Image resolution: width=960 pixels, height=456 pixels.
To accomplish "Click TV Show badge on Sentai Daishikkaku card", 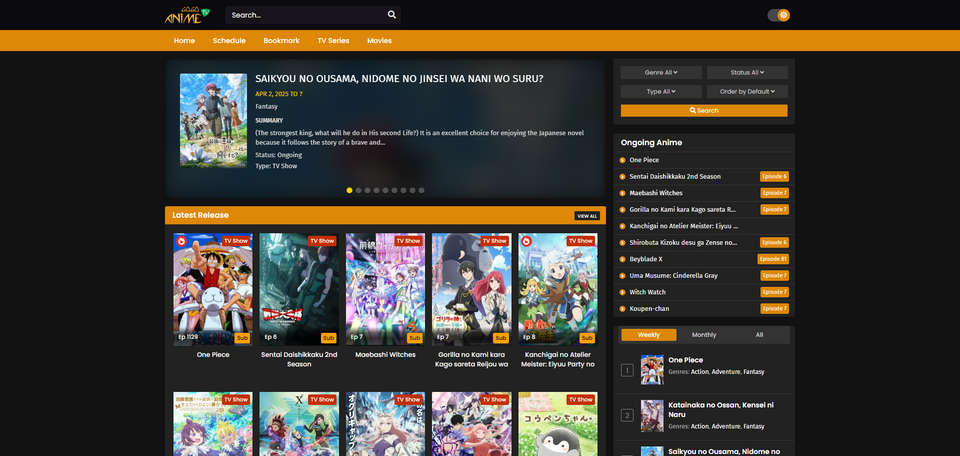I will tap(322, 241).
